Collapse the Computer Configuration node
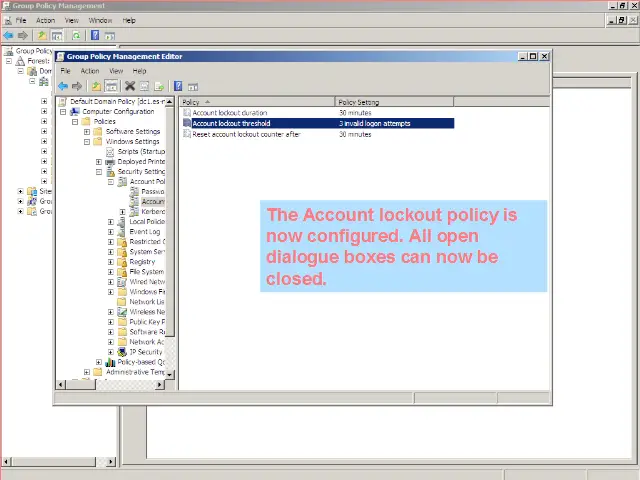The height and width of the screenshot is (480, 640). tap(64, 112)
